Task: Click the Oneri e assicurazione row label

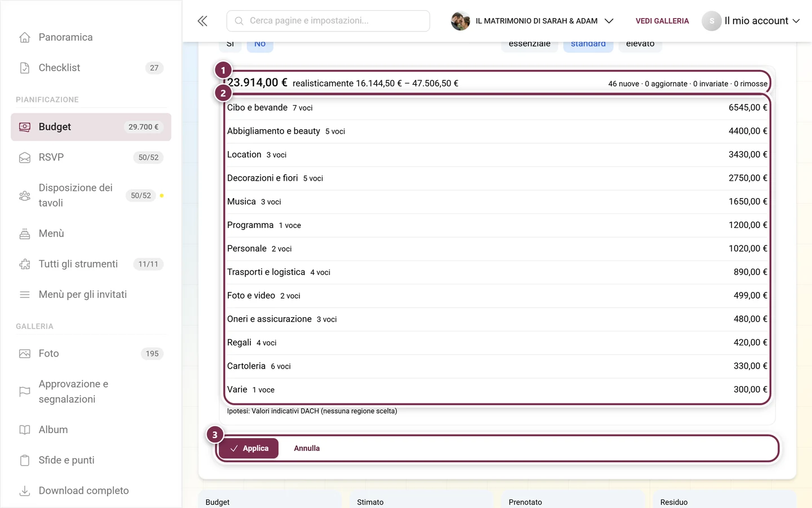Action: [x=270, y=319]
